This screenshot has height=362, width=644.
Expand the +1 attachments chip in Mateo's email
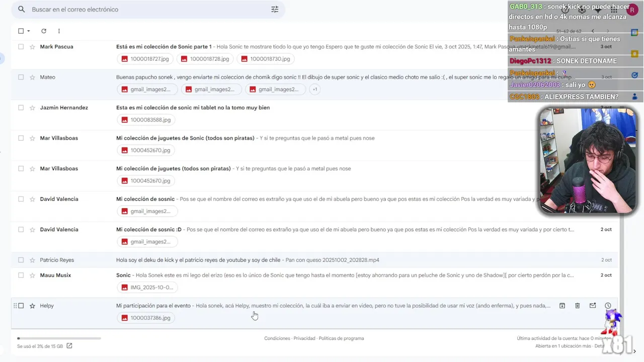(315, 89)
